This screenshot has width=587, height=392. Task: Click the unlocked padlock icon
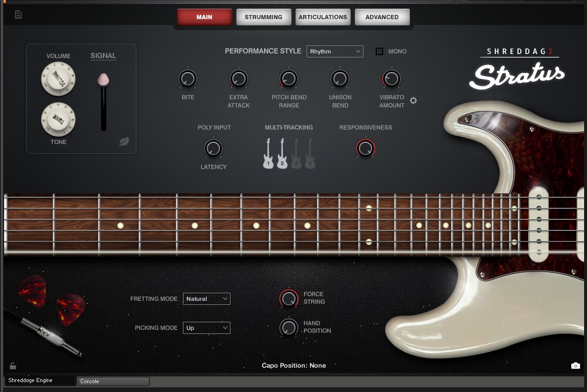[x=13, y=366]
